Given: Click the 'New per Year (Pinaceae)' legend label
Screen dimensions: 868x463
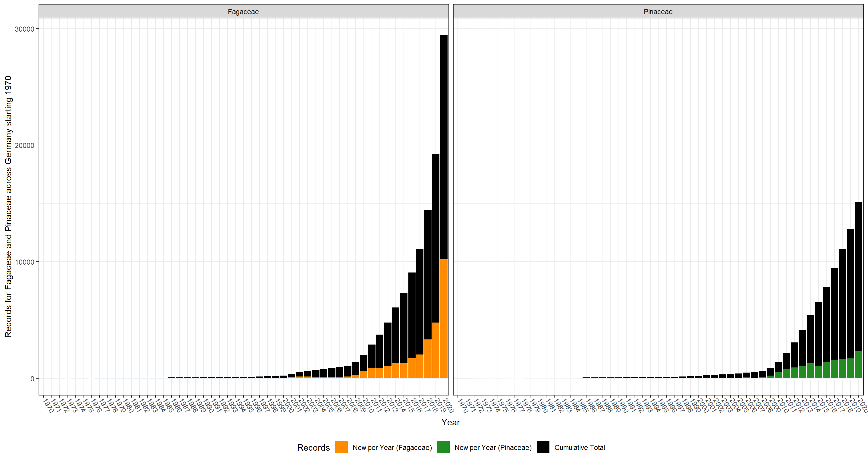Looking at the screenshot, I should click(x=493, y=448).
